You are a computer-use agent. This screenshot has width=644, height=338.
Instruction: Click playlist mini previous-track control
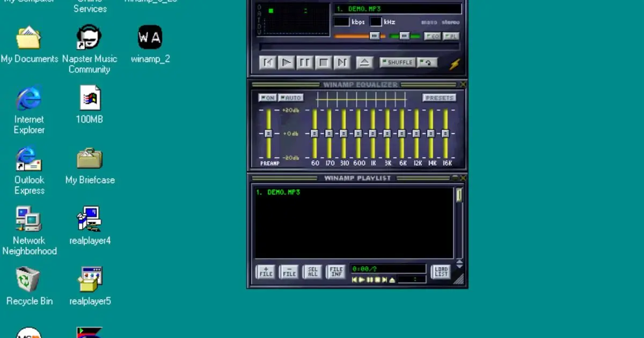coord(354,280)
